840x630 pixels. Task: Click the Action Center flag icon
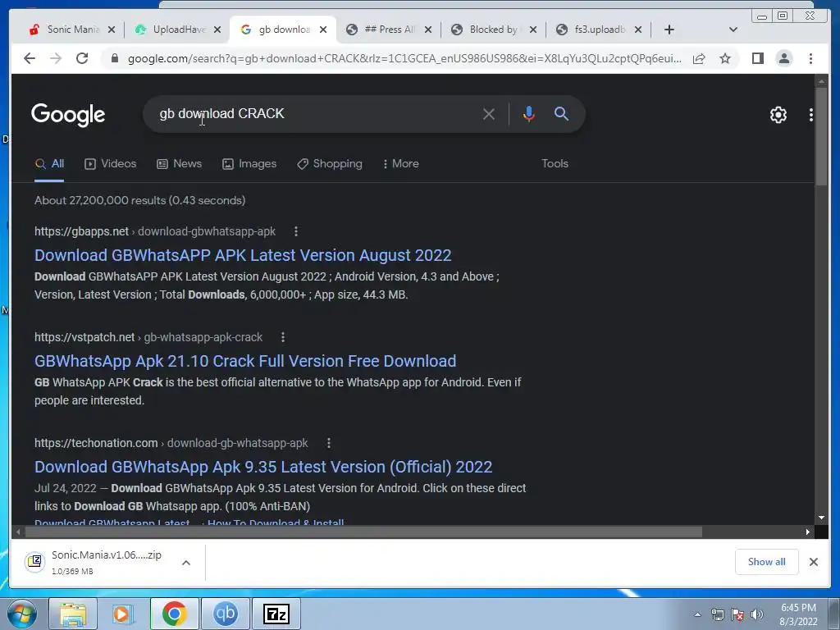click(x=737, y=614)
